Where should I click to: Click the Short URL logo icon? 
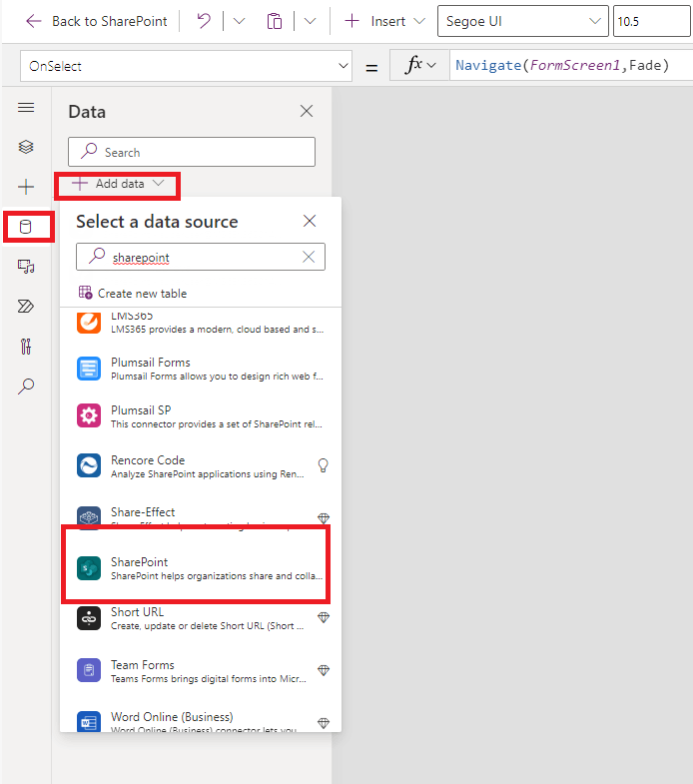coord(89,618)
